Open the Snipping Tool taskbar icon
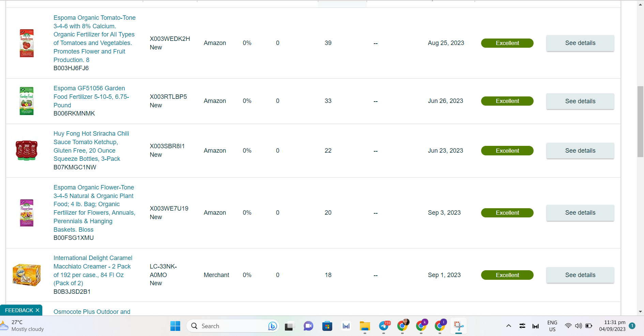644x336 pixels. (x=459, y=326)
